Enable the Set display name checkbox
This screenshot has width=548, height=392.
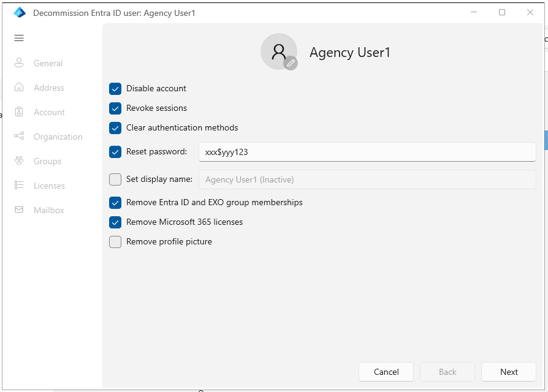click(x=115, y=179)
